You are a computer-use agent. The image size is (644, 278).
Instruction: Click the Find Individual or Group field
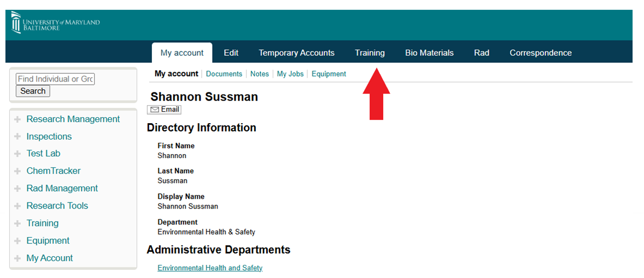pyautogui.click(x=55, y=79)
